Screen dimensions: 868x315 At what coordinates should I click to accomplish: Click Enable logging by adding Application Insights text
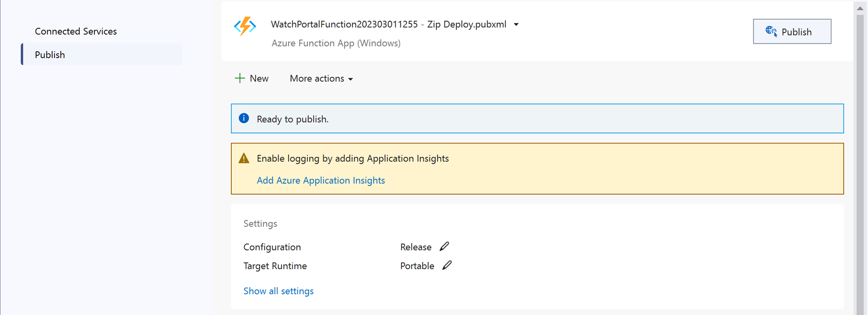point(353,158)
